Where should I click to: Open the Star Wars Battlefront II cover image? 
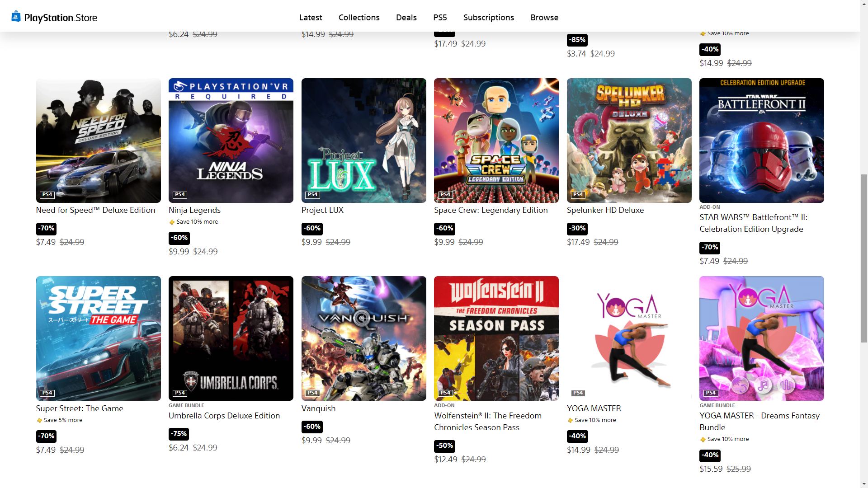tap(761, 141)
